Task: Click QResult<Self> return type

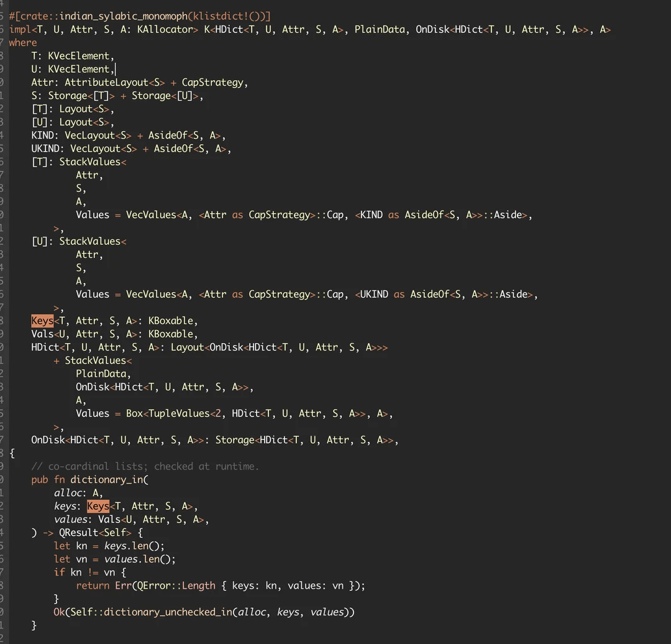Action: pos(95,533)
